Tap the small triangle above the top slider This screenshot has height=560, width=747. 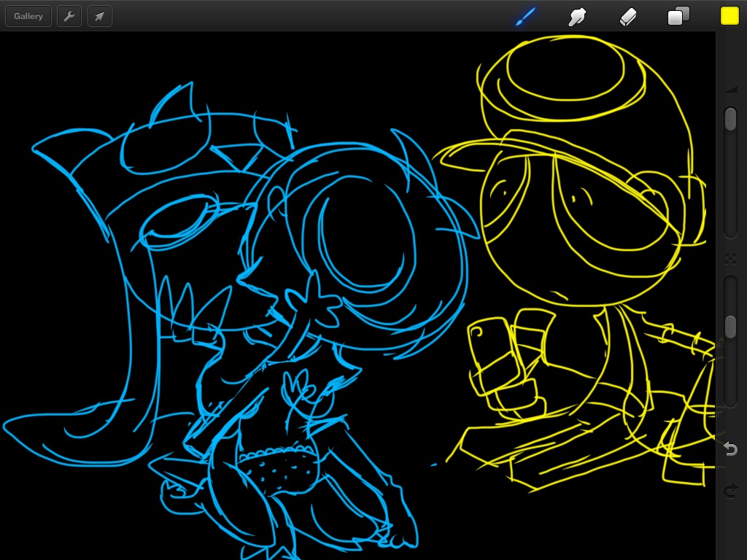730,90
